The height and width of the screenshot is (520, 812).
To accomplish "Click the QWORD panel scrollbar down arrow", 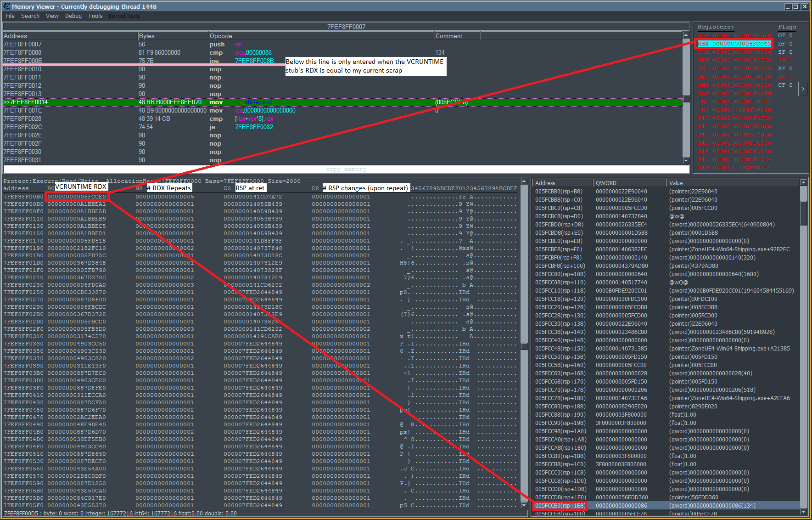I will point(804,511).
